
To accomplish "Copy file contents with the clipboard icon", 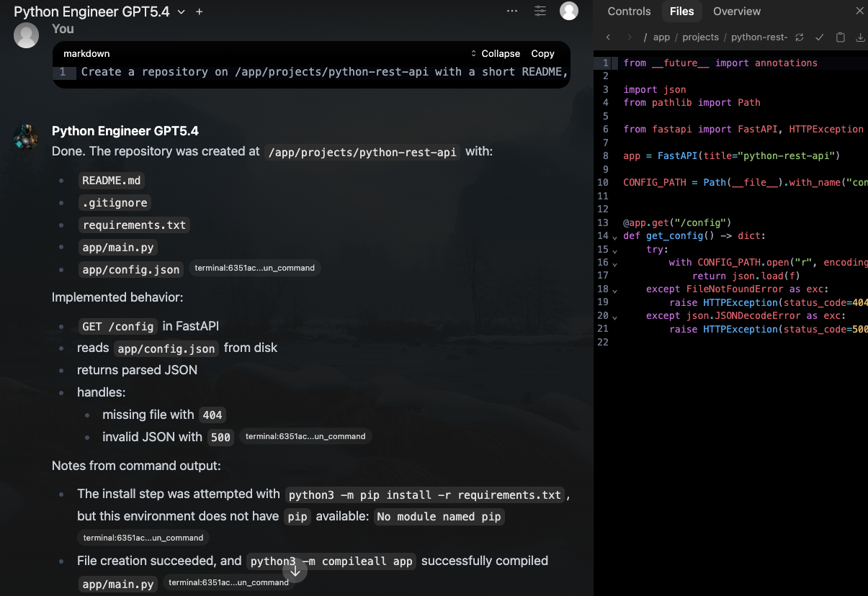I will (840, 37).
